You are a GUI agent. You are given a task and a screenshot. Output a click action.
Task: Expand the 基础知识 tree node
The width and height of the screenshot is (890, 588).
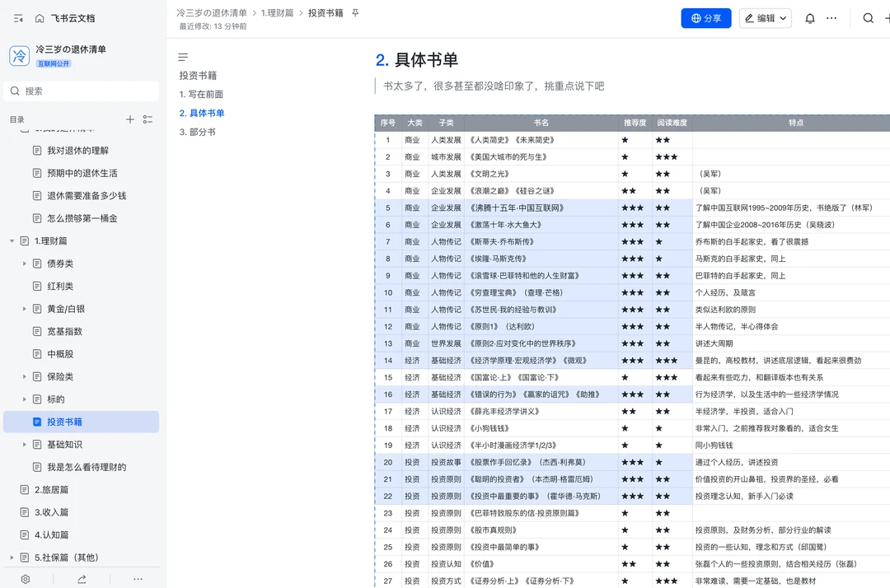click(x=25, y=445)
